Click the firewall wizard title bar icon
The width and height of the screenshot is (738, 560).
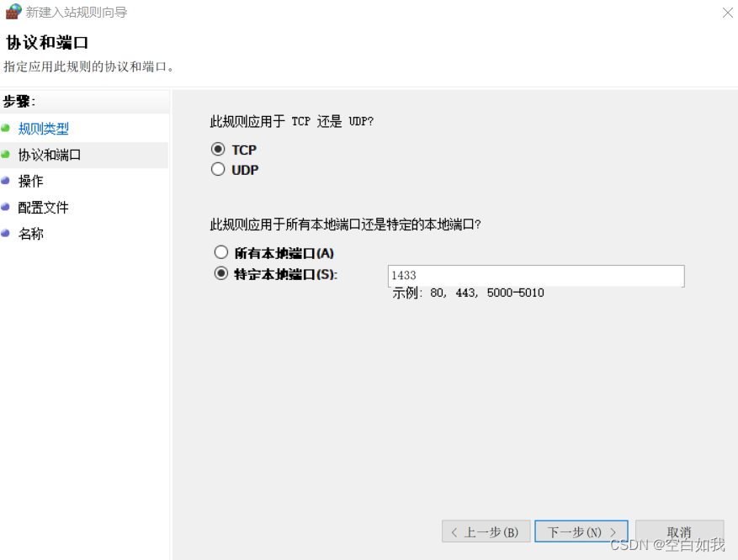pos(13,11)
